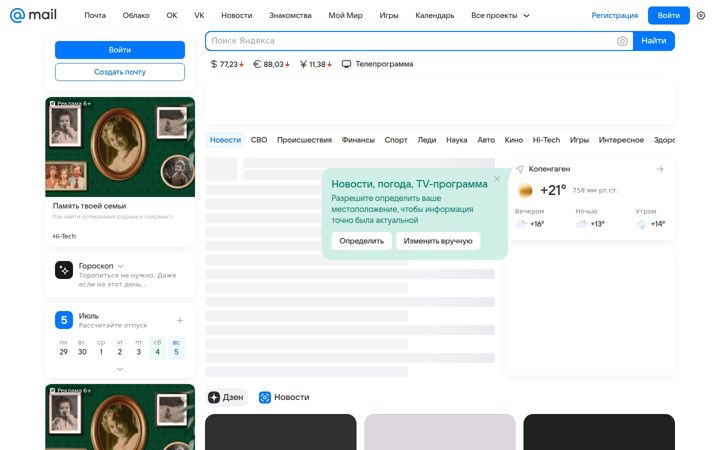Select calendar day 29 Monday
This screenshot has height=450, width=720.
coord(63,348)
